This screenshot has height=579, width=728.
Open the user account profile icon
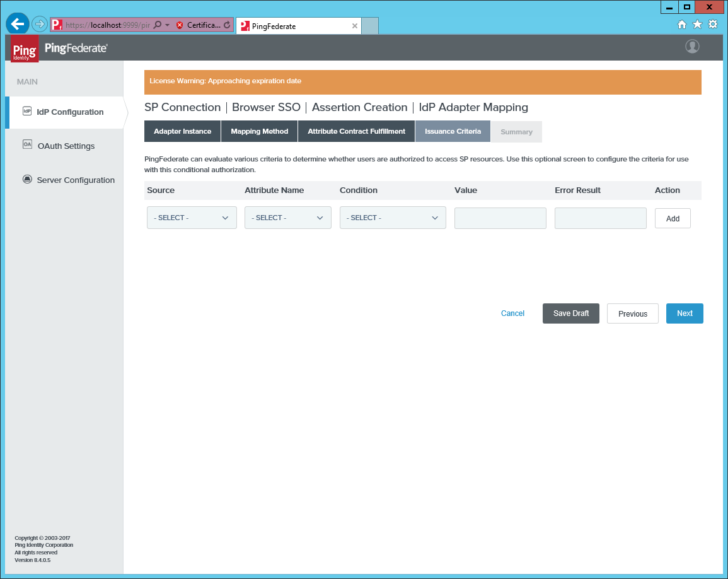point(692,47)
